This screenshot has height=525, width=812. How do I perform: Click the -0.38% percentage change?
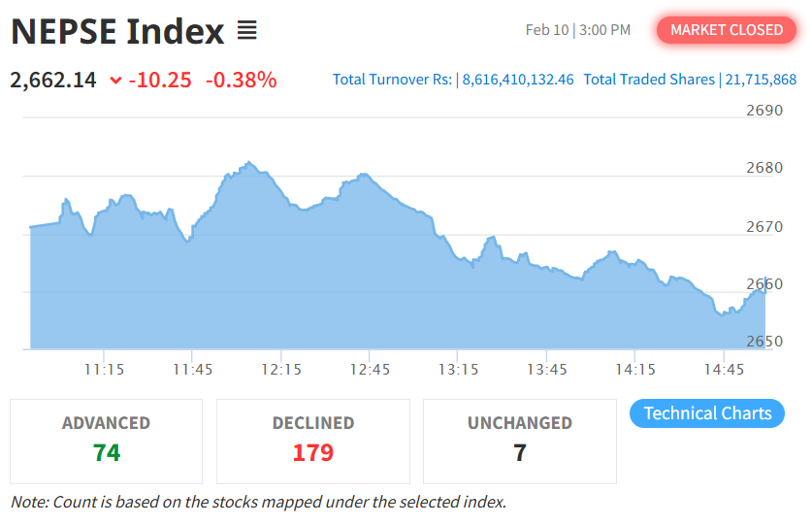241,80
